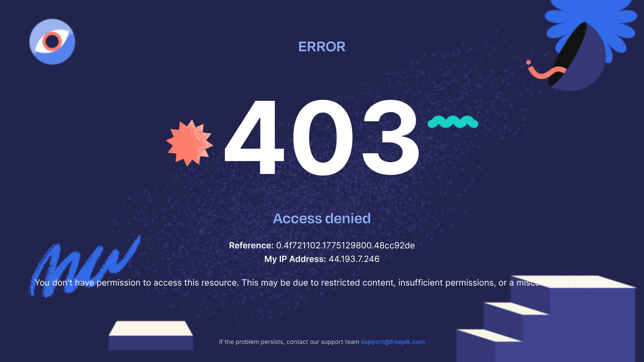The image size is (644, 362).
Task: Click the cream-topped platform block
Action: click(x=151, y=336)
